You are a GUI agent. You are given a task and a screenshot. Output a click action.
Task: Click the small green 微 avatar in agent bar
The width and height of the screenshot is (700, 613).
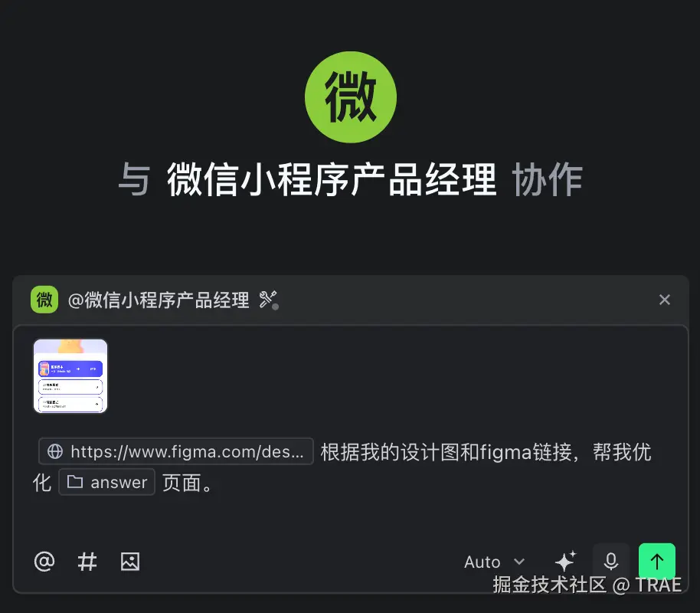pos(44,300)
